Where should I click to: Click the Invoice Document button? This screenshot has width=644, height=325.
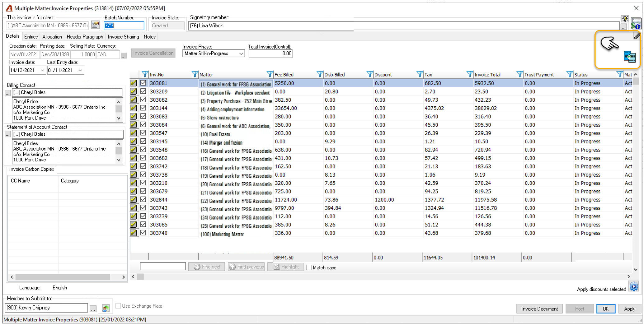[539, 309]
